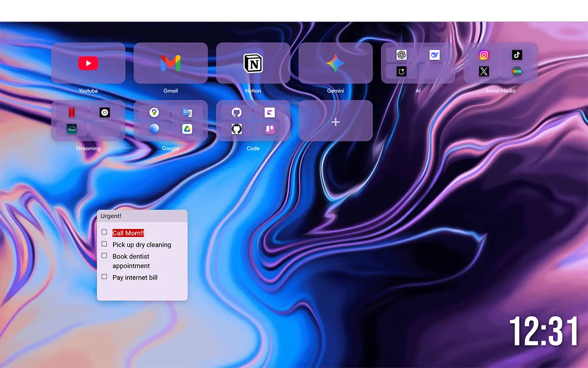The image size is (588, 368).
Task: Mark Book dentist appointment as done
Action: pyautogui.click(x=104, y=255)
